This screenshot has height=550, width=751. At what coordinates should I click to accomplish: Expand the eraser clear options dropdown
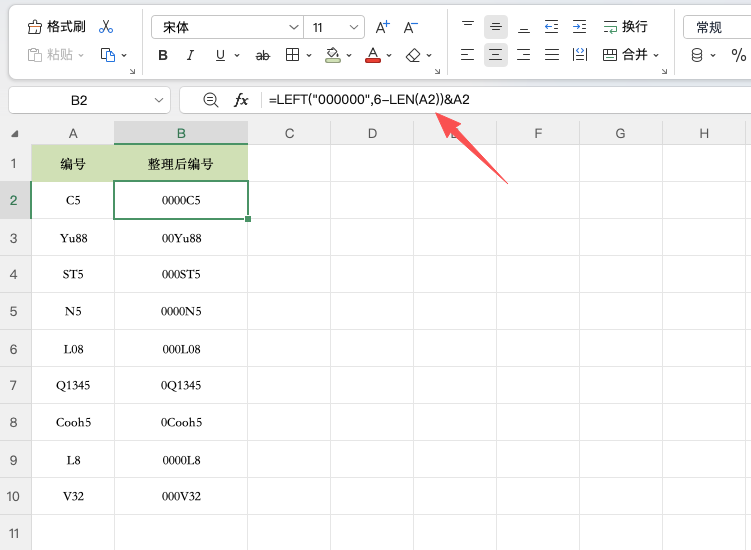[429, 55]
